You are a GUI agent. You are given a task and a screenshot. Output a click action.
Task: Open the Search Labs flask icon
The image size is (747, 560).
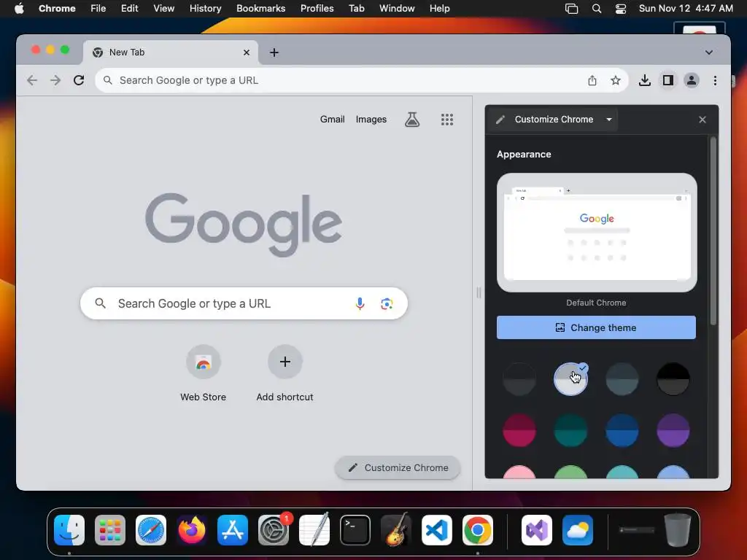point(412,120)
